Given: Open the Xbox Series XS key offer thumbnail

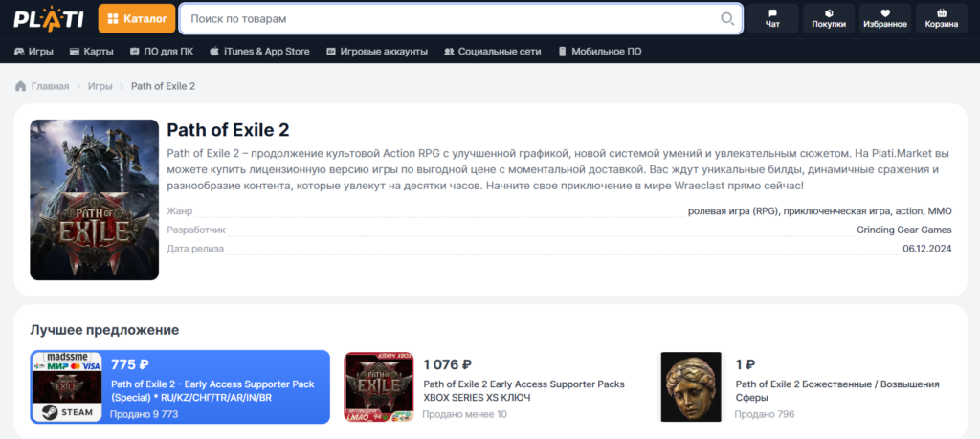Looking at the screenshot, I should point(379,387).
